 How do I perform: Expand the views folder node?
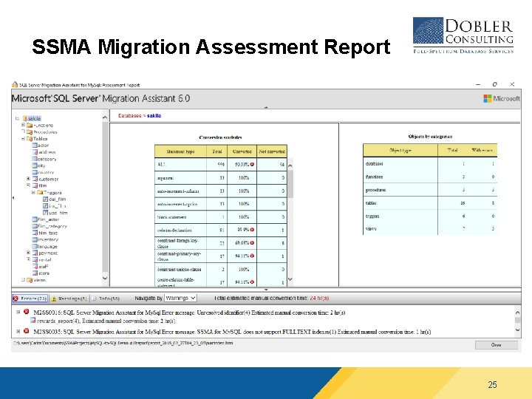tap(24, 280)
